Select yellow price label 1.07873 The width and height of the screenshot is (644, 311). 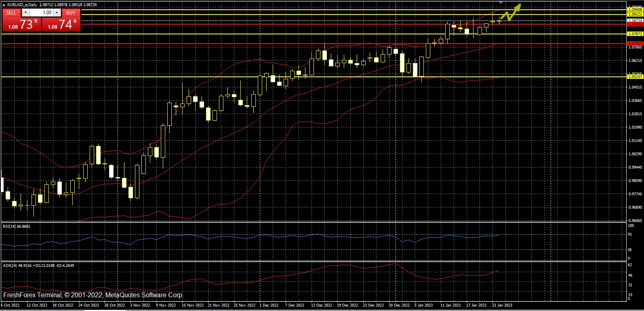coord(635,34)
